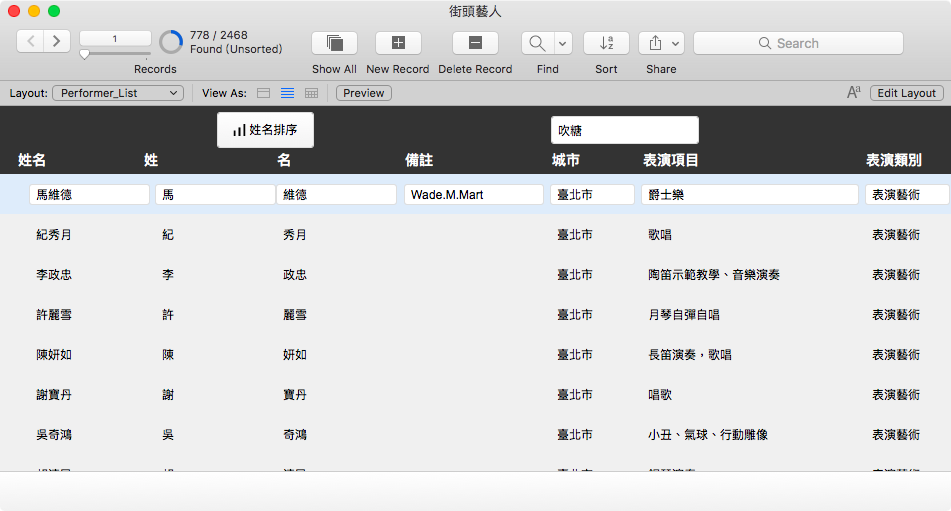Click the 表演項目 column header
951x511 pixels.
(671, 160)
